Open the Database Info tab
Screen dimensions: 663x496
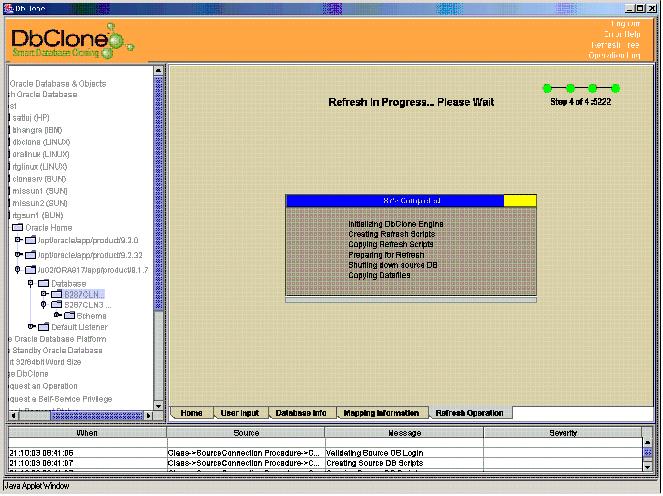point(301,413)
